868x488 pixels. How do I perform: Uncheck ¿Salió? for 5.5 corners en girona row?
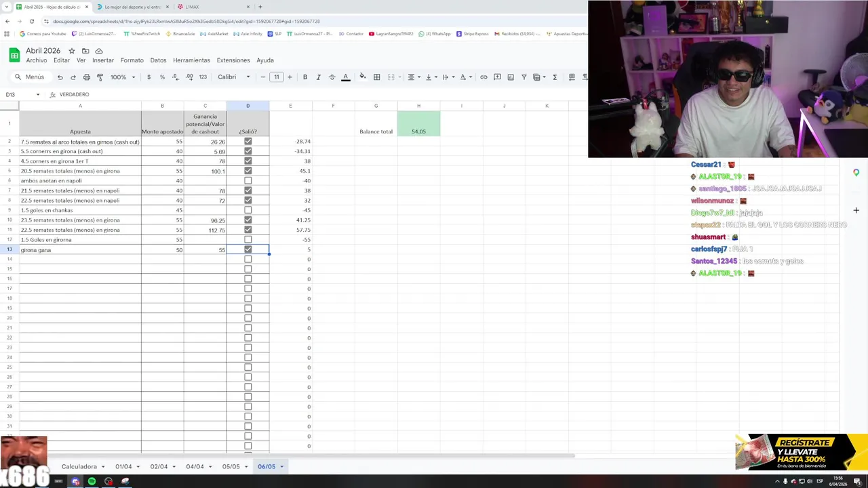pyautogui.click(x=248, y=151)
